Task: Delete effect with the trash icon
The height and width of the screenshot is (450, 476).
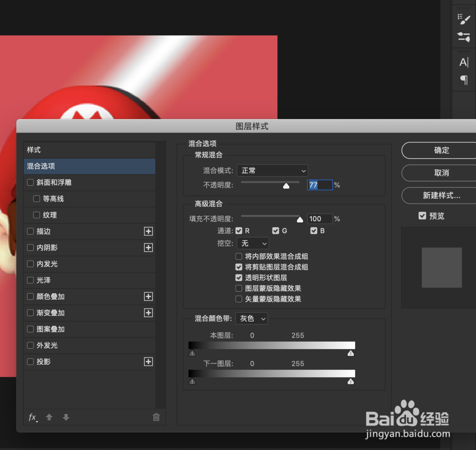Action: click(156, 417)
